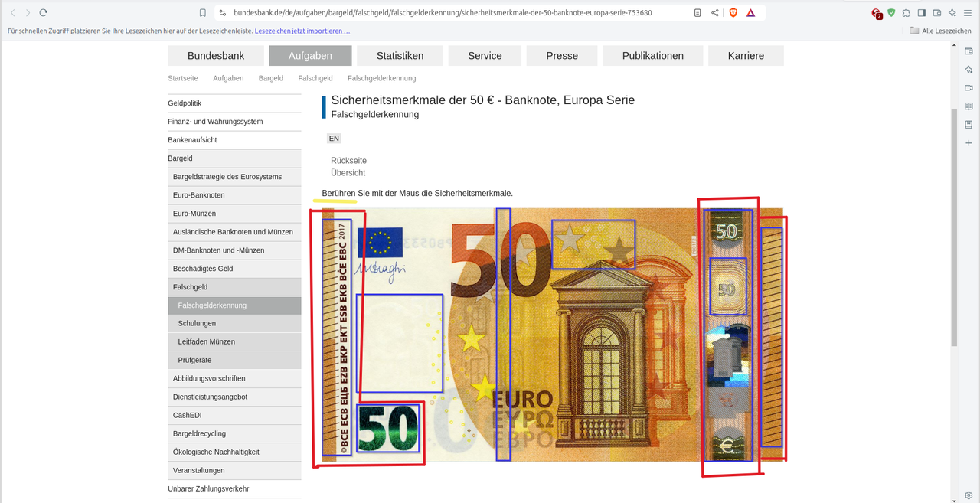Open the Aufgaben main tab
Screen dimensions: 980x503
(310, 56)
